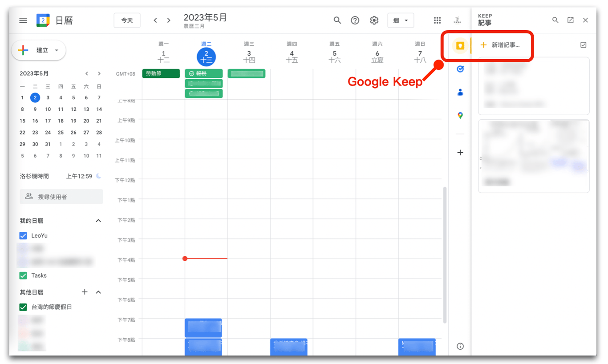Open green all-day event on Wednesday
Image resolution: width=608 pixels, height=364 pixels.
coord(247,73)
